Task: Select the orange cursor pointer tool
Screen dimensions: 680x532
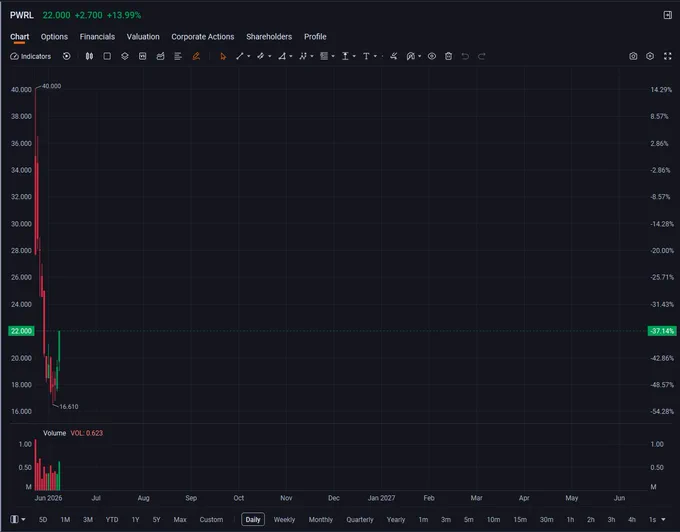Action: click(x=223, y=56)
